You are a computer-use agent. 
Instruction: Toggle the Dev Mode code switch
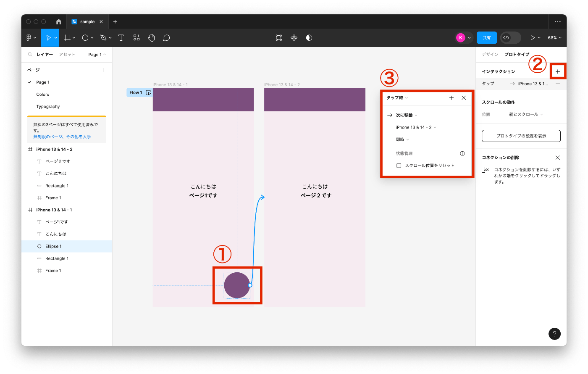point(511,38)
